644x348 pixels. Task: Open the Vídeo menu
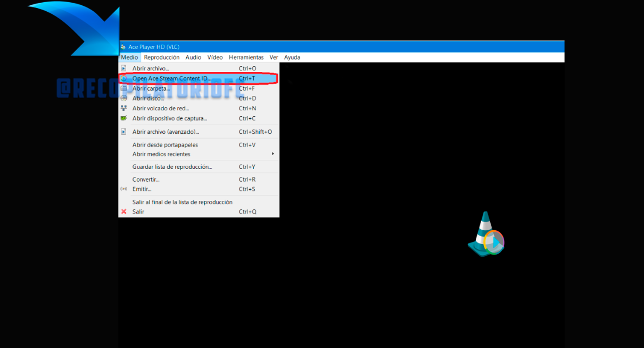pyautogui.click(x=215, y=58)
